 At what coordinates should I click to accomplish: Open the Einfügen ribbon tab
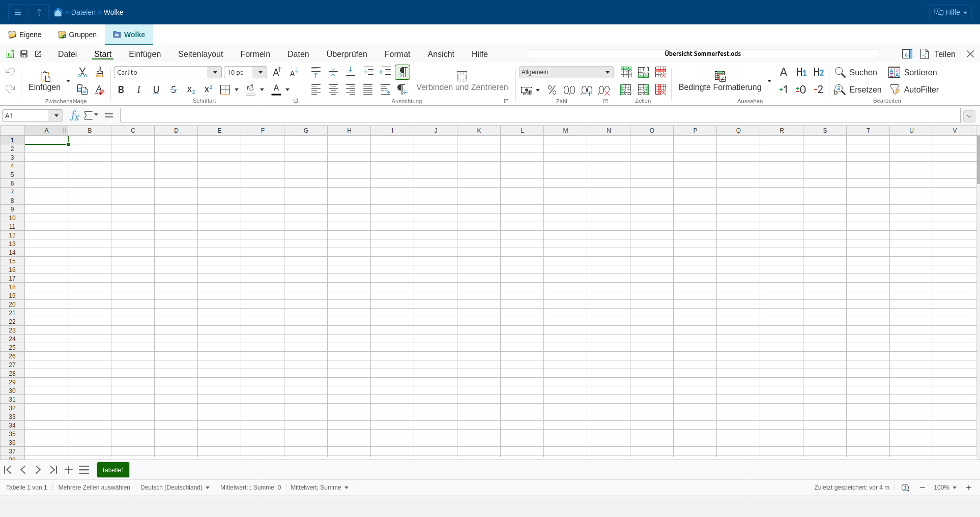pos(145,54)
